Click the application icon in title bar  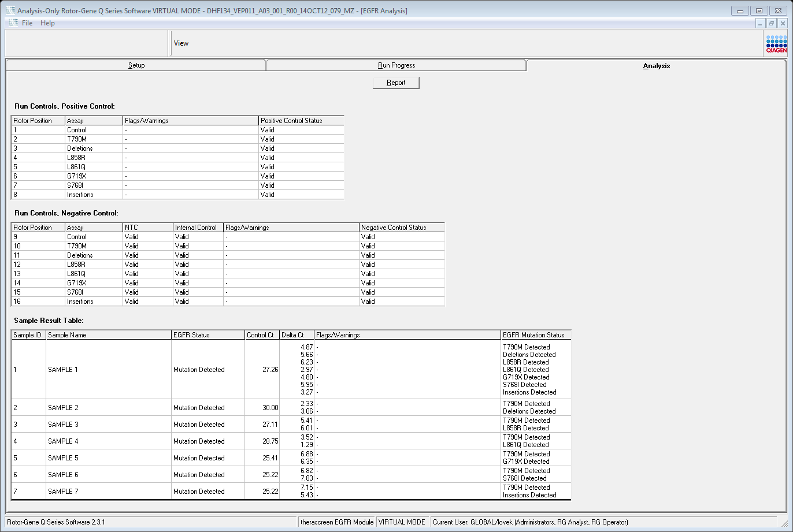click(10, 11)
